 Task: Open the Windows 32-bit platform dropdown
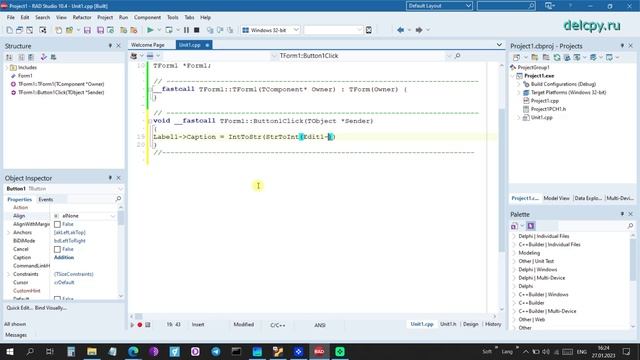[296, 30]
